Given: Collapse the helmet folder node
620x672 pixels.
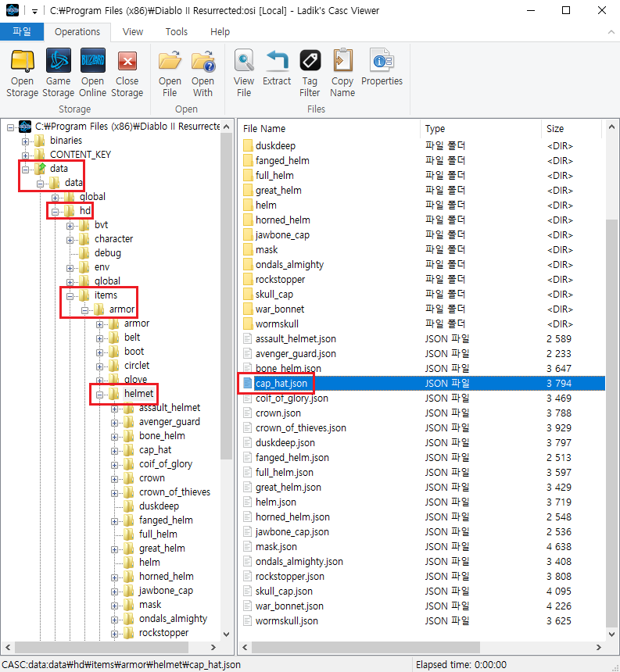Looking at the screenshot, I should click(x=99, y=395).
